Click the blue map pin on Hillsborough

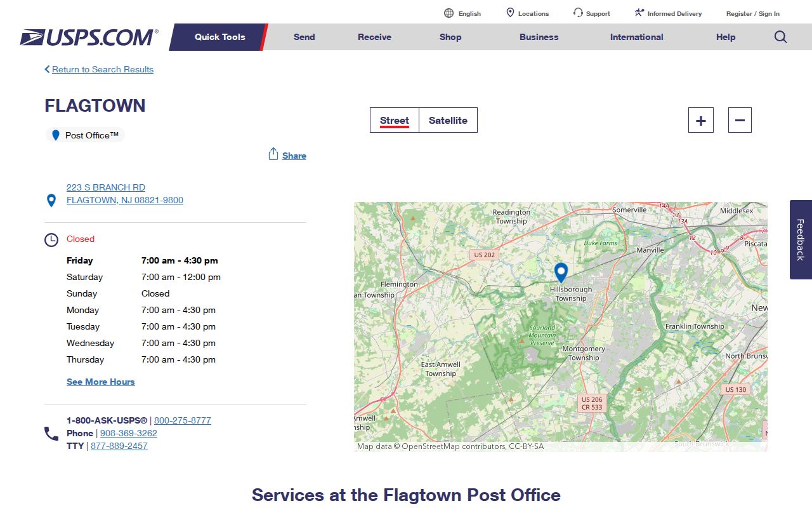point(561,272)
